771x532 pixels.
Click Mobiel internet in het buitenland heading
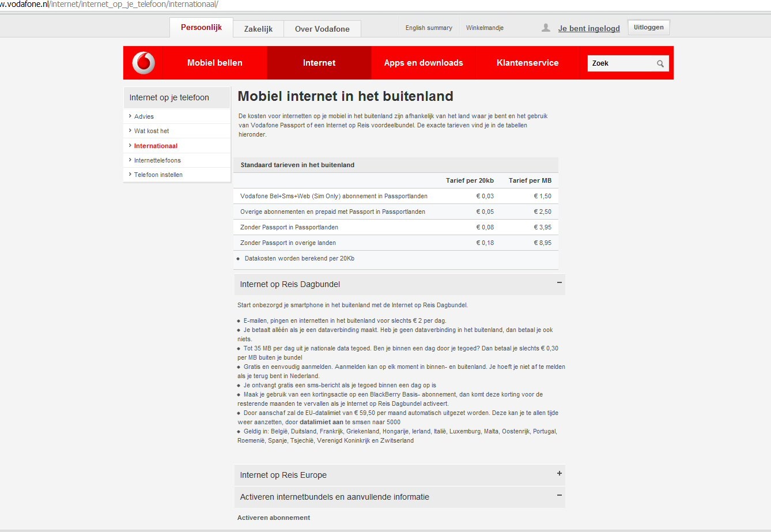345,96
